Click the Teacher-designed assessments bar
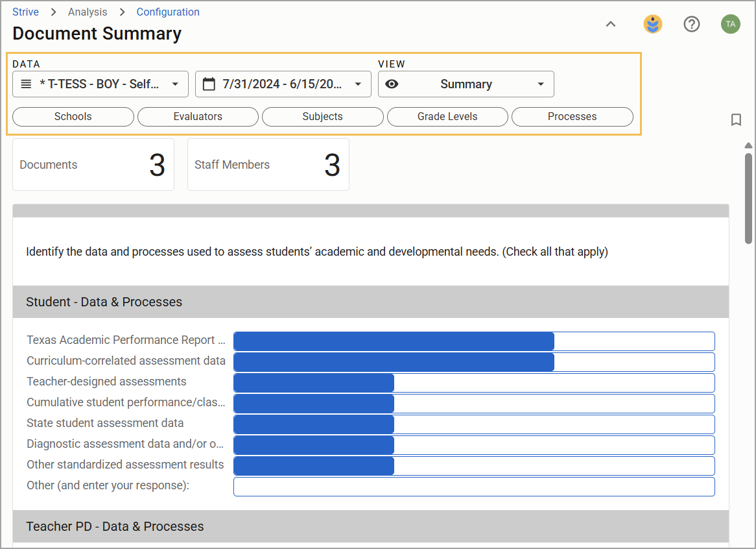The image size is (756, 549). click(474, 383)
